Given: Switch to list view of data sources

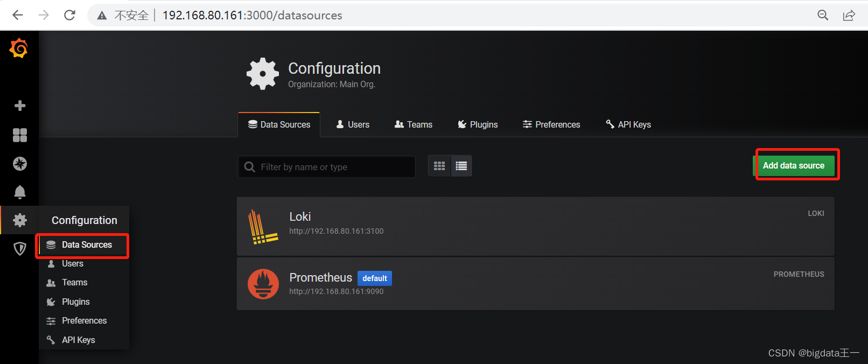Looking at the screenshot, I should (x=461, y=166).
